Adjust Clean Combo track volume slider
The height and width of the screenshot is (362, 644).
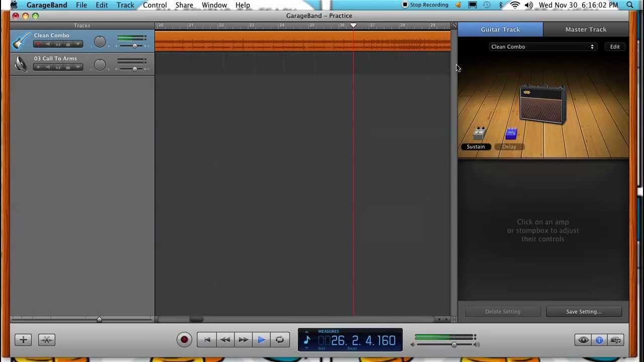click(134, 46)
